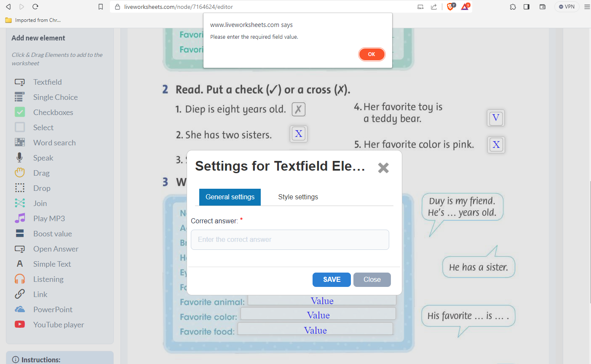The width and height of the screenshot is (591, 364).
Task: Toggle the V checkbox next to the teddy bear statement
Action: click(496, 118)
